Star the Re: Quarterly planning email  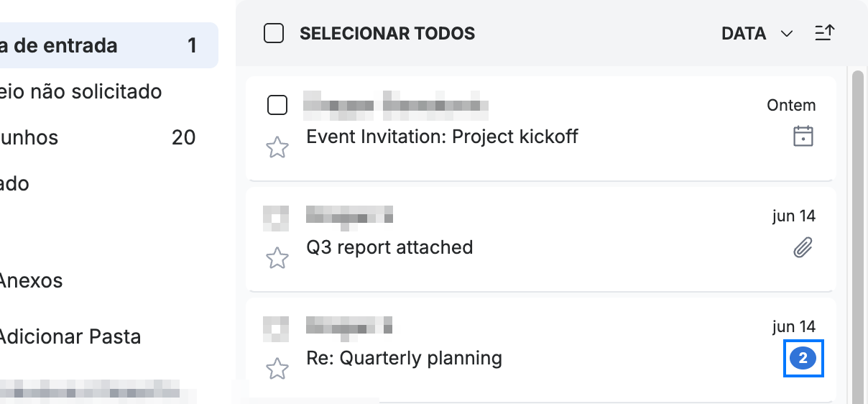coord(277,369)
